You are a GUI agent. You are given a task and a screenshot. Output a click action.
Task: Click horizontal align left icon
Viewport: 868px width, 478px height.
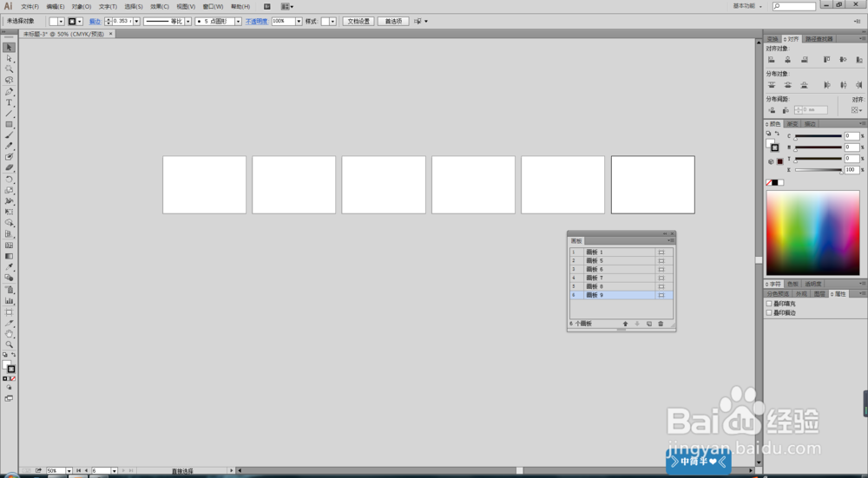tap(771, 59)
